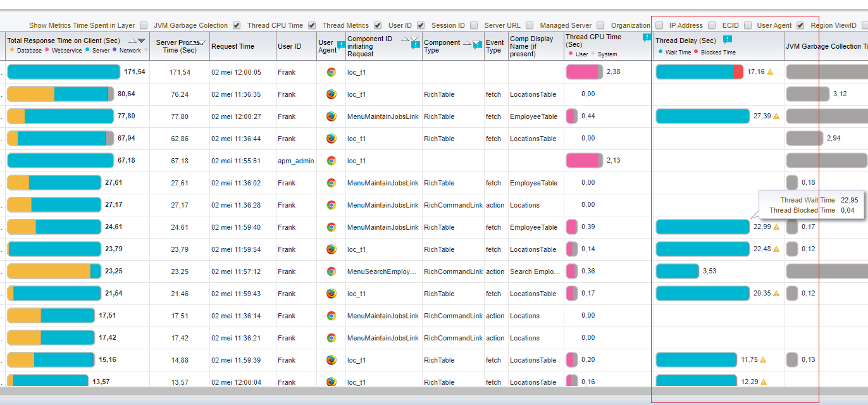This screenshot has height=405, width=868.
Task: Click the info bubble icon in Thread Delay header
Action: pos(728,40)
